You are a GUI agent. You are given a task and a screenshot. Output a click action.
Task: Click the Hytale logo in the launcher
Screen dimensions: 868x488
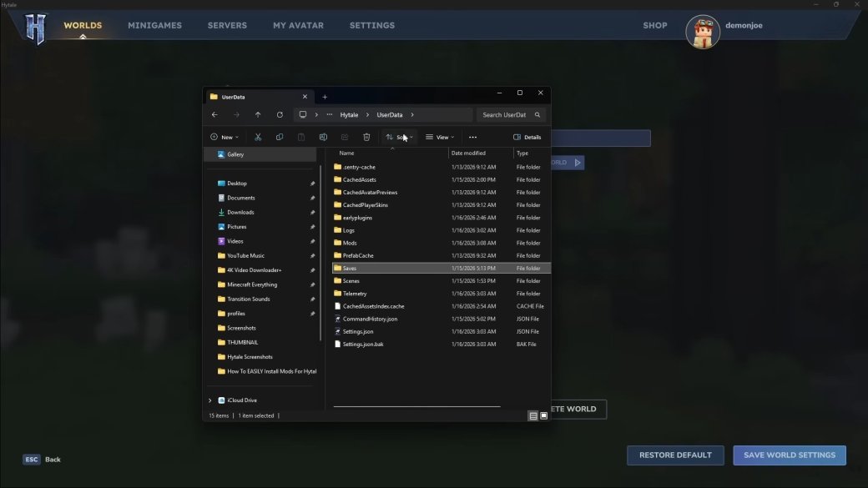click(x=35, y=28)
